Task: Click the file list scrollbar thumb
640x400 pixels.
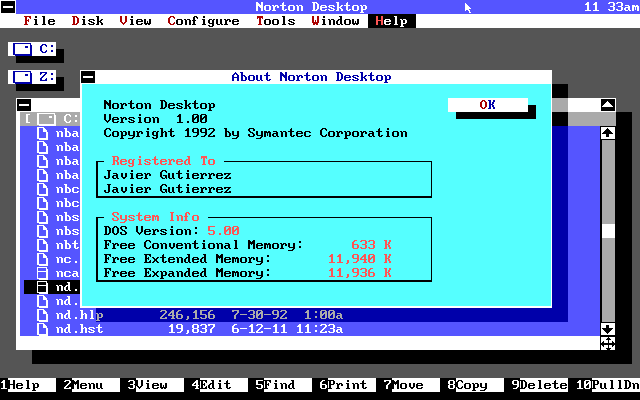Action: [x=608, y=231]
